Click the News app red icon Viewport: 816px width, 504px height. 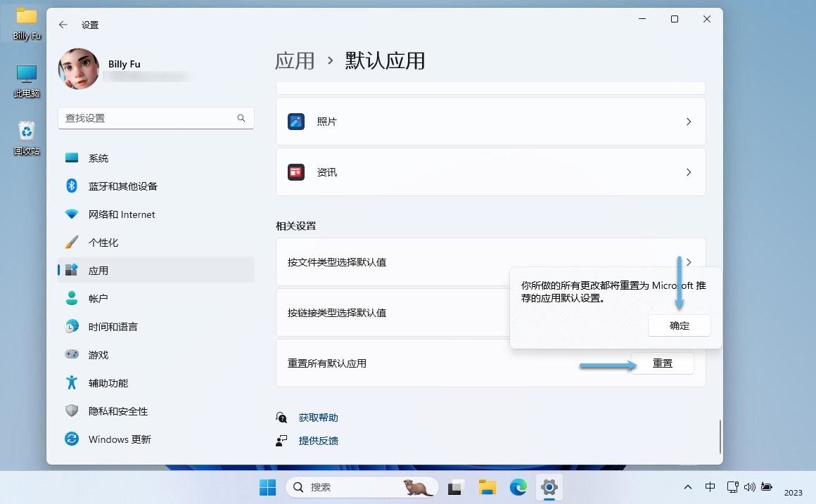296,172
